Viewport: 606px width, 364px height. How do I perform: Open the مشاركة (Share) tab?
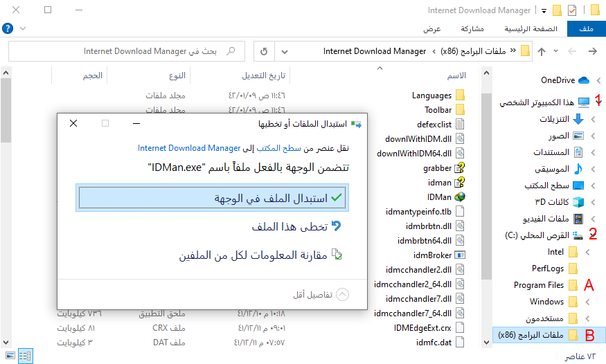pos(472,28)
